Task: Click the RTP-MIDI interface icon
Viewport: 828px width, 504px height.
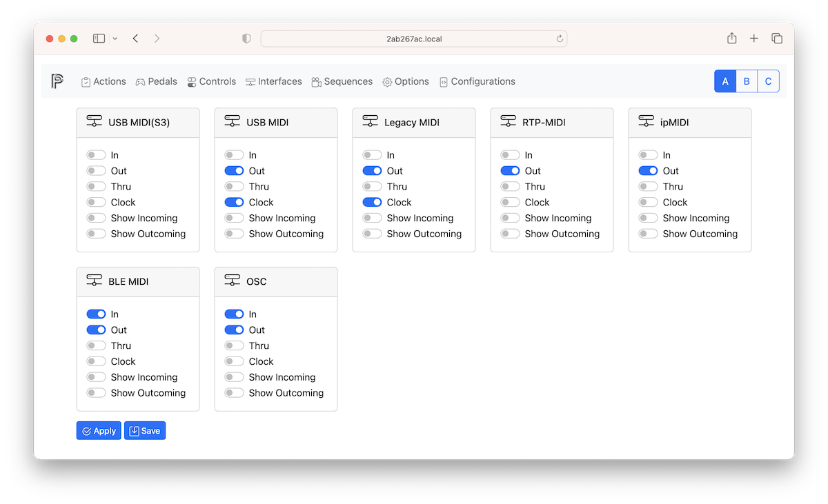Action: click(x=509, y=122)
